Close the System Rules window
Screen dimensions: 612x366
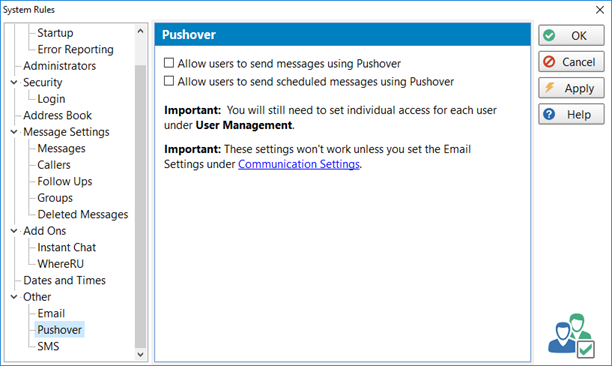tap(600, 10)
